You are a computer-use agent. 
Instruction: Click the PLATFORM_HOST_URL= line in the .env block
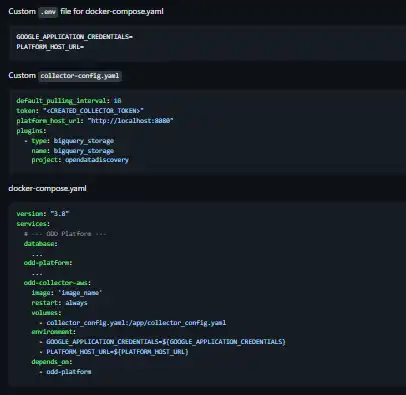(50, 47)
